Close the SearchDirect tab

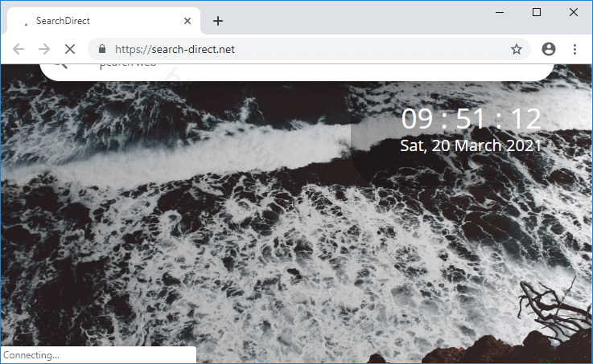tap(187, 21)
